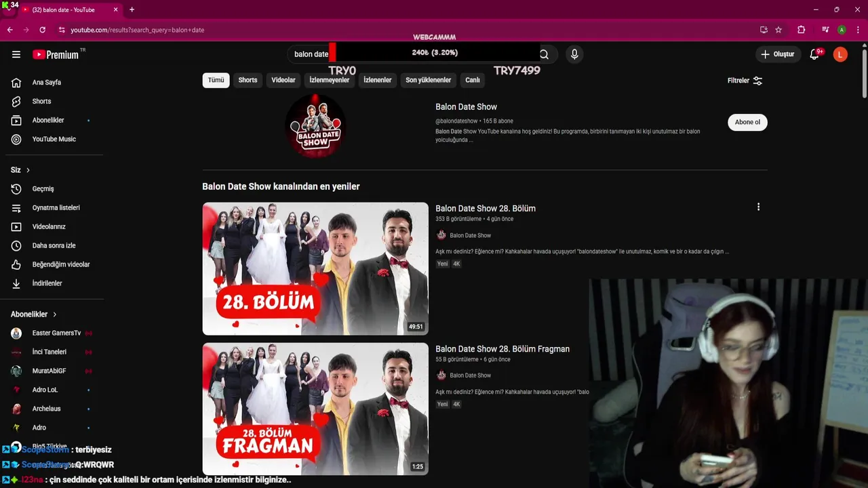Open channel link under Fragman video
The width and height of the screenshot is (868, 488).
(470, 375)
